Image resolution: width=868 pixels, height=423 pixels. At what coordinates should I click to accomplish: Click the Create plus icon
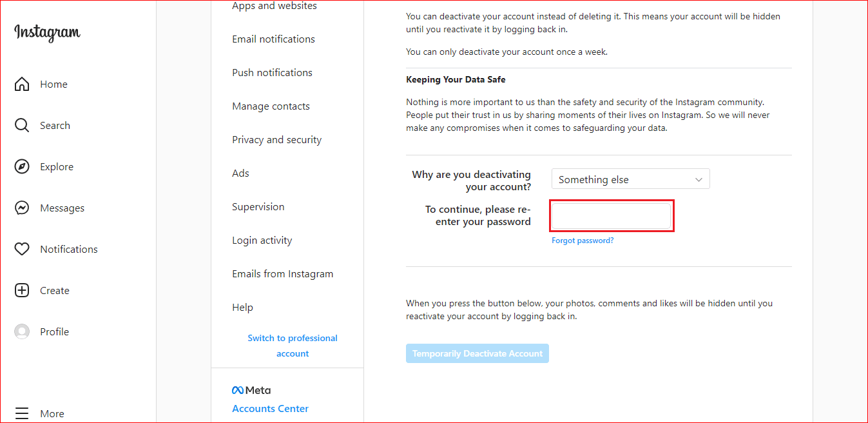click(x=22, y=291)
